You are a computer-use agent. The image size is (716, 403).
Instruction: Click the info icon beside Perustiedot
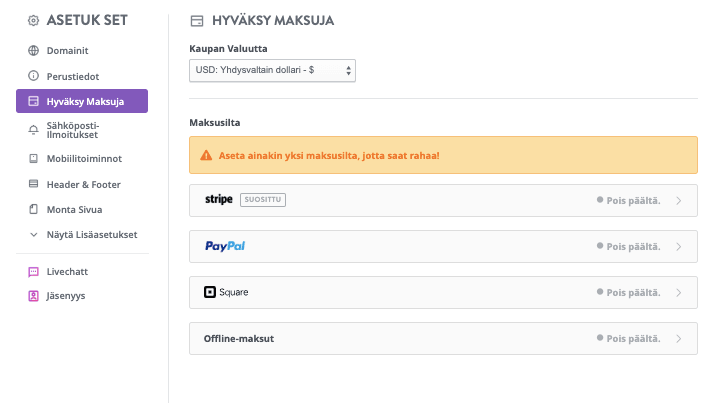tap(33, 75)
